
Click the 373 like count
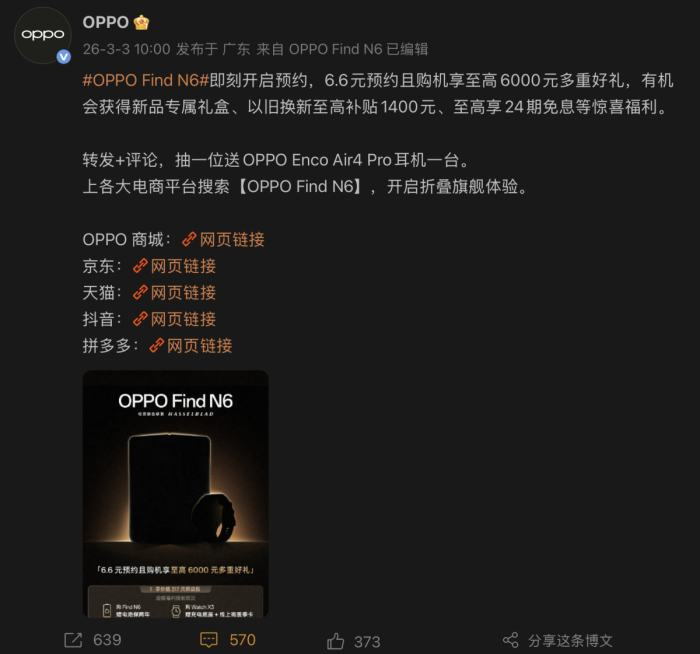(x=367, y=642)
